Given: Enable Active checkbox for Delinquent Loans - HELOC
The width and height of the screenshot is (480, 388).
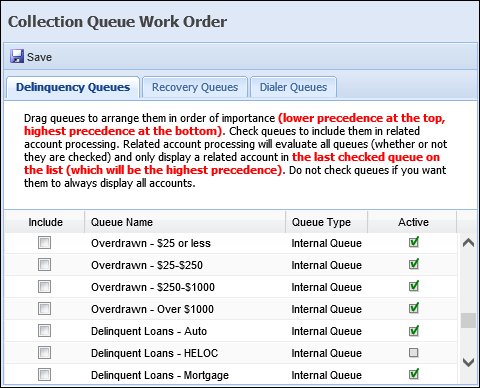Looking at the screenshot, I should (x=414, y=352).
